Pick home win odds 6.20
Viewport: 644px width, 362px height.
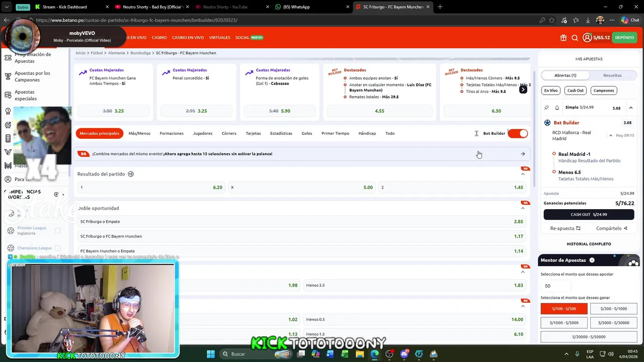[x=151, y=188]
